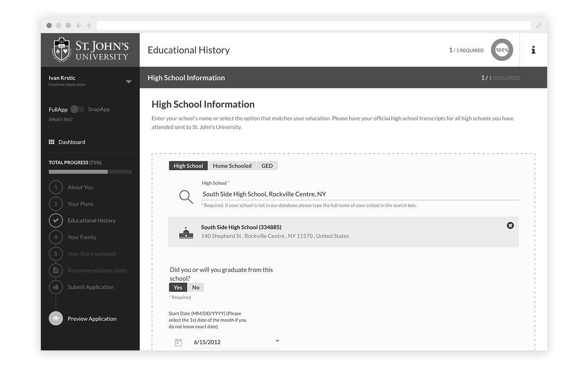The width and height of the screenshot is (588, 368).
Task: Click the St. John's University logo
Action: pyautogui.click(x=90, y=50)
